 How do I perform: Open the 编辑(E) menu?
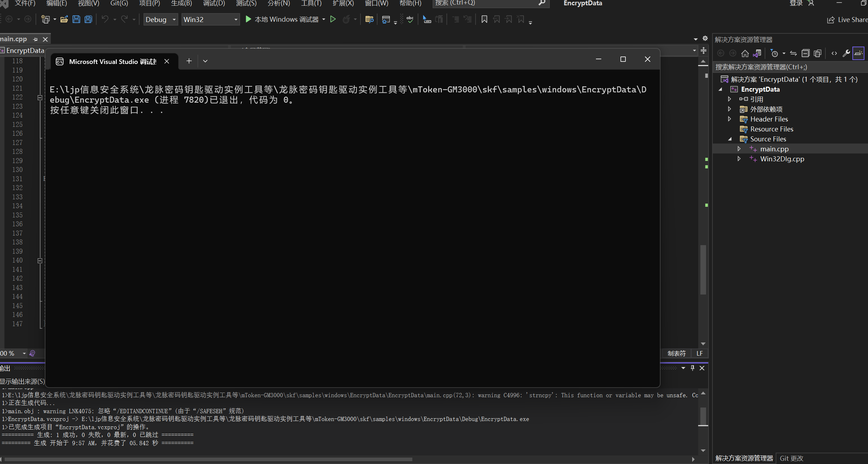[56, 3]
